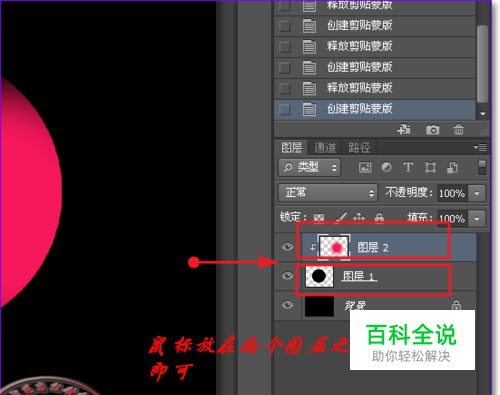
Task: Lock transparent pixels checkerboard icon
Action: tap(319, 218)
